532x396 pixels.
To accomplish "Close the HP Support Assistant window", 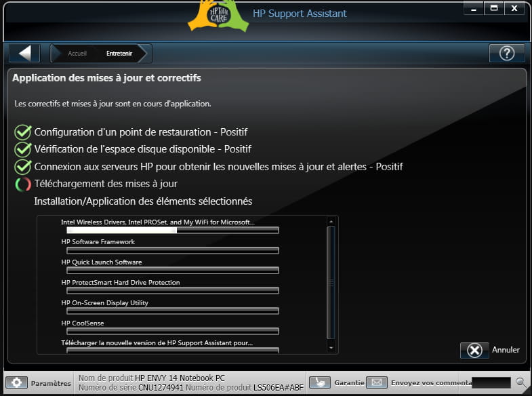I will (514, 8).
